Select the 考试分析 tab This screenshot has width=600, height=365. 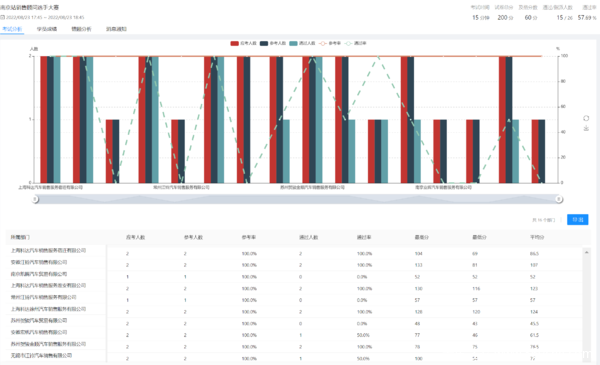(x=12, y=29)
